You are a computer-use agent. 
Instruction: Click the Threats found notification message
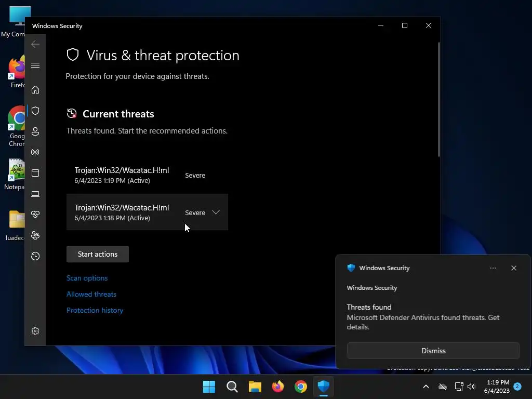(x=423, y=317)
